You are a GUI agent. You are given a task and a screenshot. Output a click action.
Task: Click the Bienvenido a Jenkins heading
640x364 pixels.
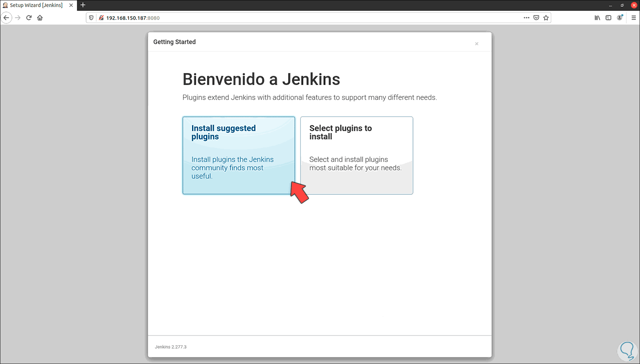[x=261, y=79]
